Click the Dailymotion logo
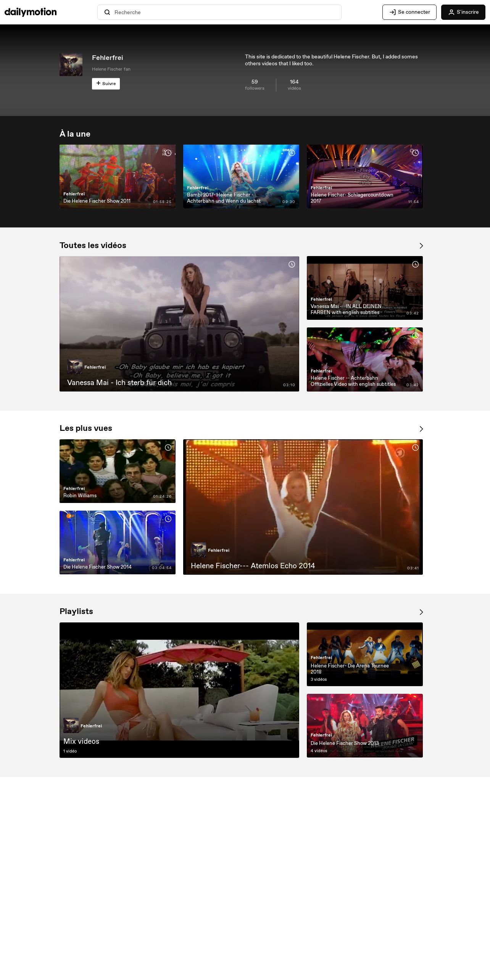Image resolution: width=490 pixels, height=980 pixels. (31, 12)
